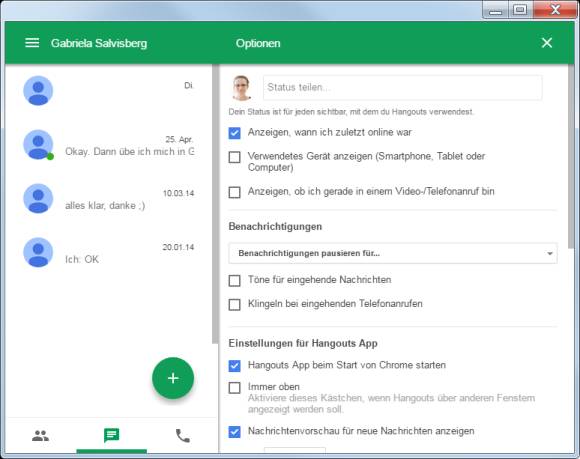Enable 'Töne für eingehende Nachrichten' checkbox
Viewport: 580px width, 459px height.
pos(235,281)
